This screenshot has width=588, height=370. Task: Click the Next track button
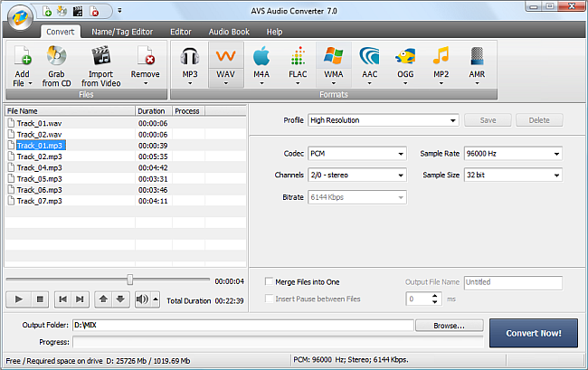coord(80,299)
